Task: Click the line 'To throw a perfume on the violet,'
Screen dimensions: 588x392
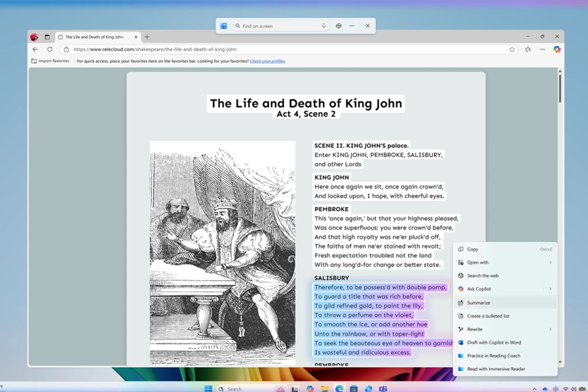Action: [364, 315]
